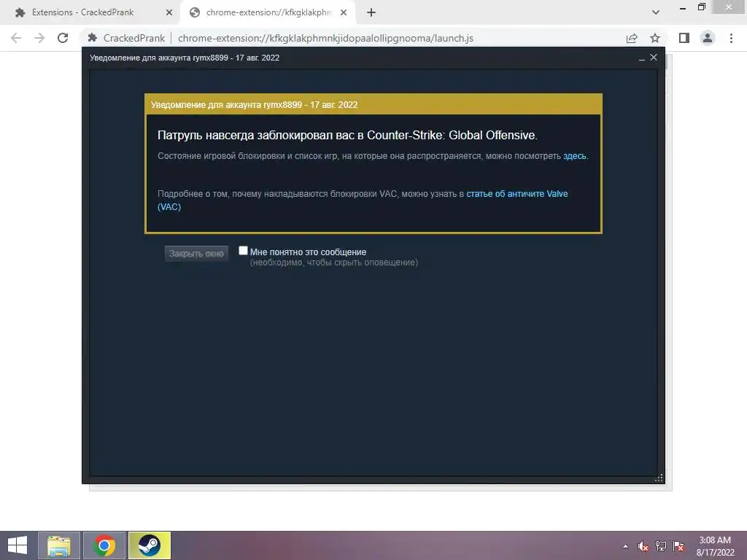Image resolution: width=747 pixels, height=560 pixels.
Task: Open a new browser tab
Action: (x=371, y=12)
